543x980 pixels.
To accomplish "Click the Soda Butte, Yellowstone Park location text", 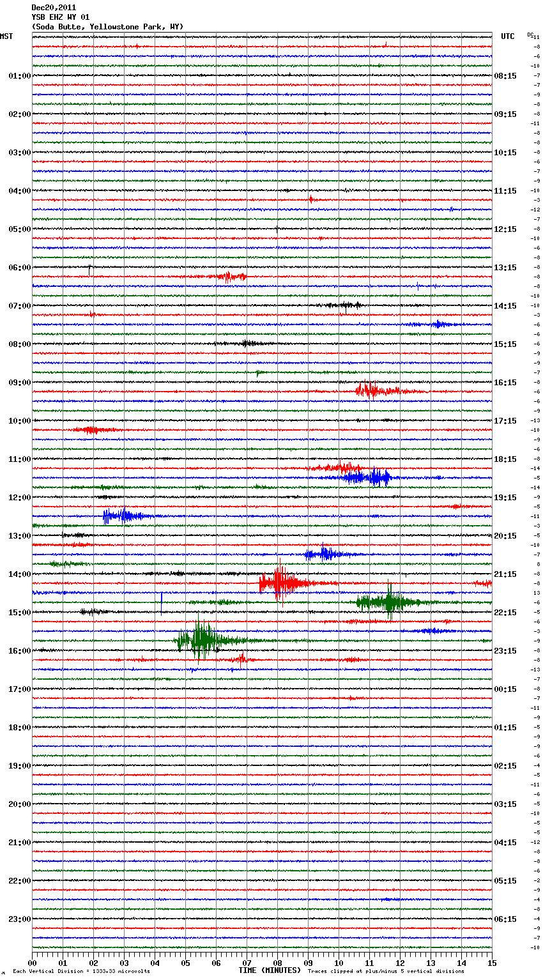I will coord(107,27).
